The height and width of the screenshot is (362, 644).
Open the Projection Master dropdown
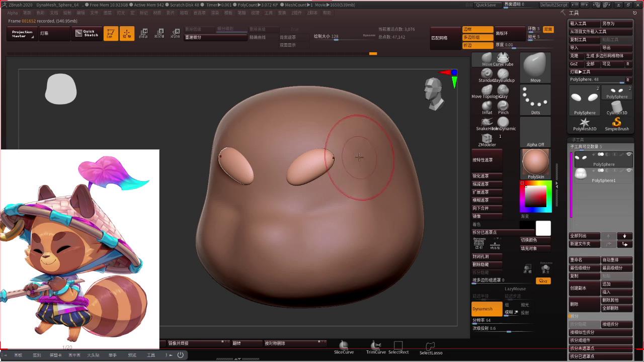point(22,34)
